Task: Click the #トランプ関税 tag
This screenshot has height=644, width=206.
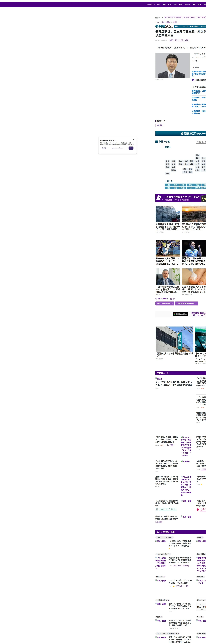Action: (169, 445)
